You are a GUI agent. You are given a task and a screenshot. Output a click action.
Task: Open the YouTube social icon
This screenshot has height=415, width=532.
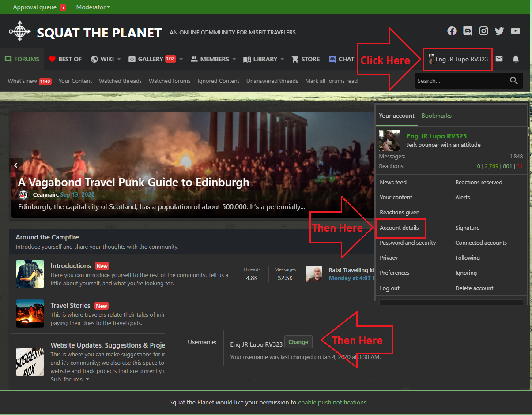click(515, 31)
